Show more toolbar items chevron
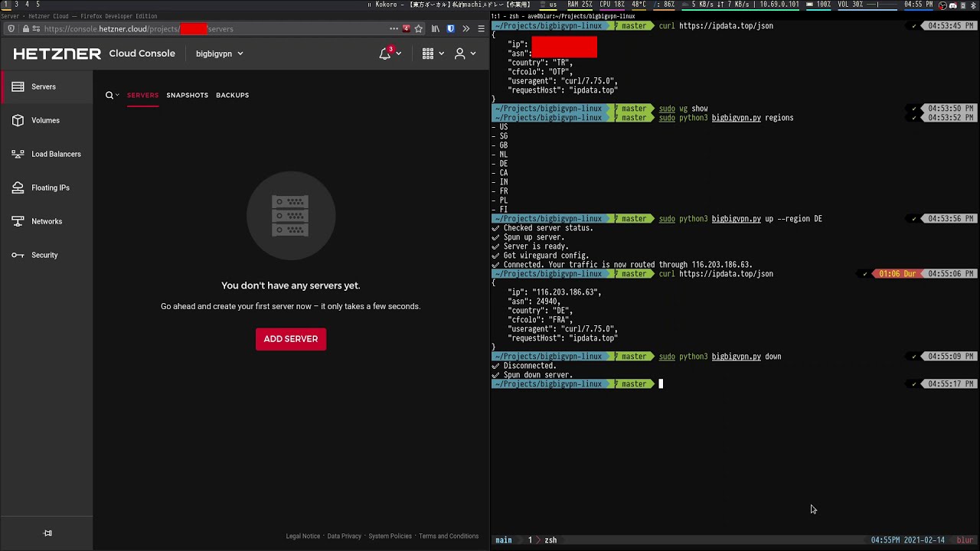The image size is (980, 551). pyautogui.click(x=465, y=29)
